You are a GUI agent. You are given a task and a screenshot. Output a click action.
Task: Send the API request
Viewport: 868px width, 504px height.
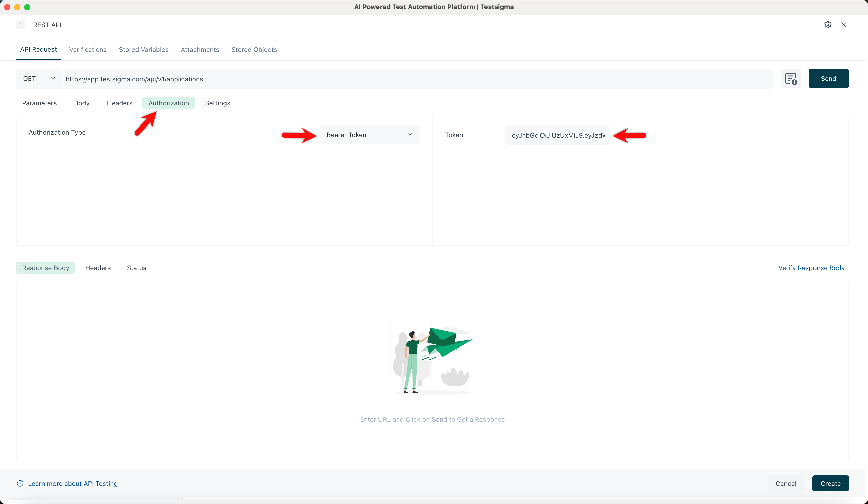pos(829,79)
